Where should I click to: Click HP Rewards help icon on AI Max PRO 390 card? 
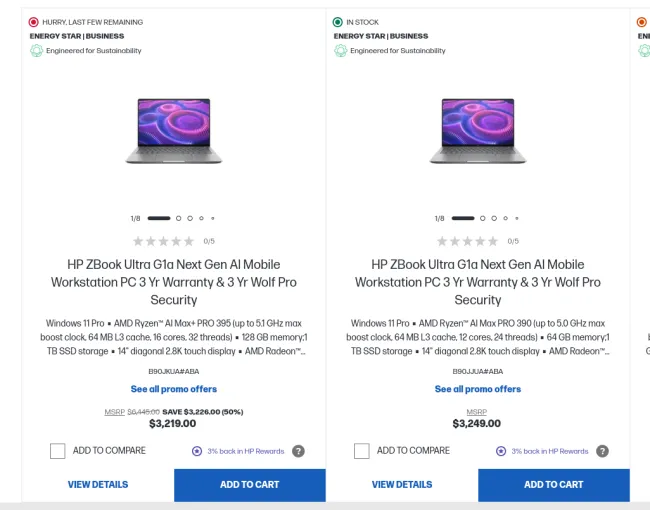pyautogui.click(x=602, y=451)
